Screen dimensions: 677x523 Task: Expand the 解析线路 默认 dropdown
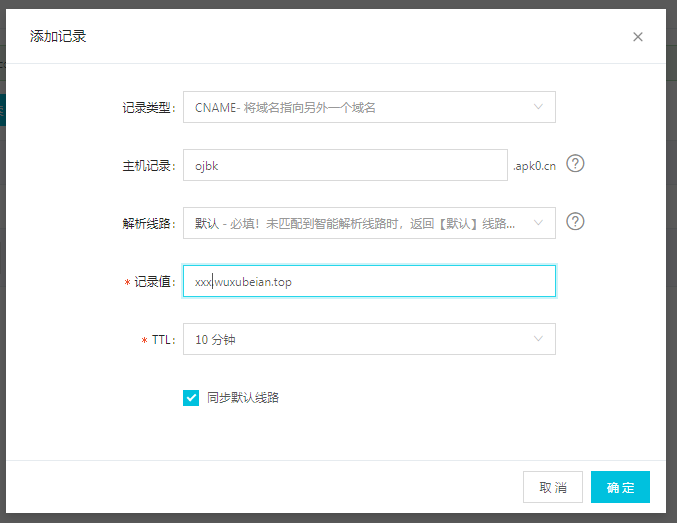pyautogui.click(x=368, y=223)
